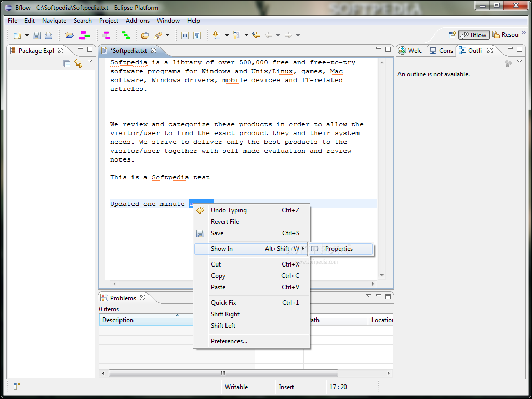Click the New wizard icon in toolbar
532x399 pixels.
tap(17, 35)
